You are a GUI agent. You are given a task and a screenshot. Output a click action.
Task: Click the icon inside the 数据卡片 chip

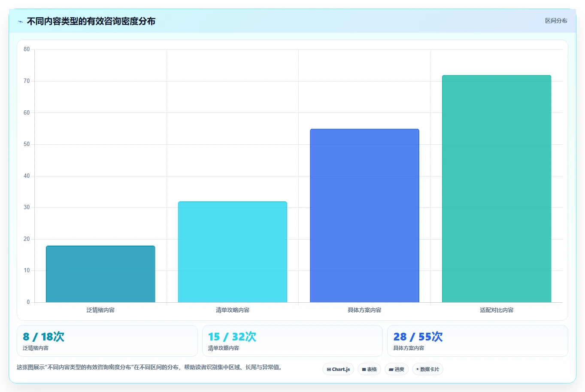pyautogui.click(x=417, y=369)
